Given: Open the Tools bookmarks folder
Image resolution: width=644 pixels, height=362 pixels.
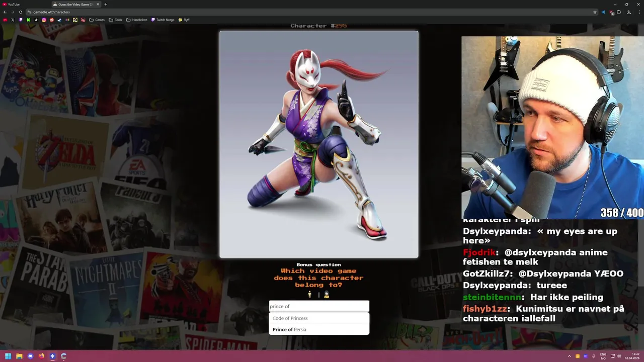Looking at the screenshot, I should click(115, 20).
